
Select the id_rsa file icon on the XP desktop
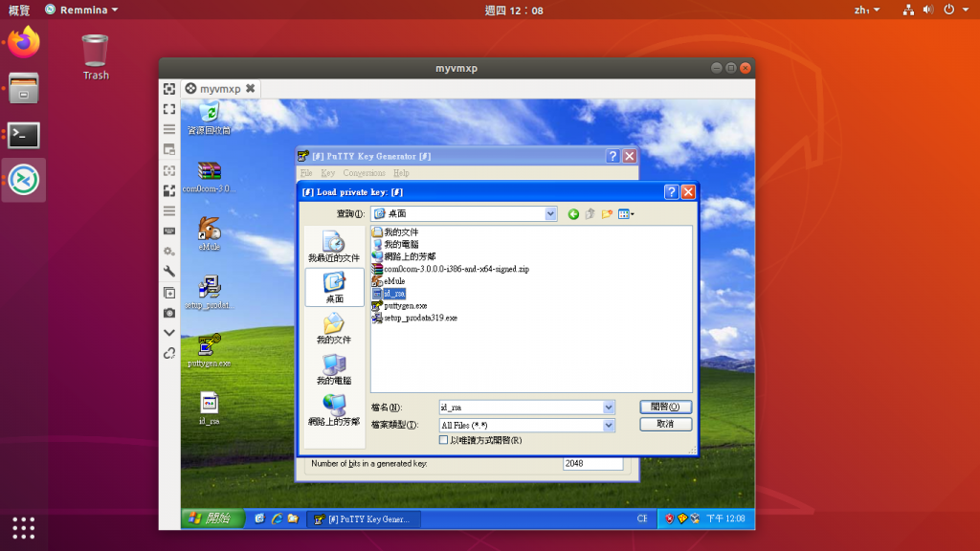[x=210, y=408]
